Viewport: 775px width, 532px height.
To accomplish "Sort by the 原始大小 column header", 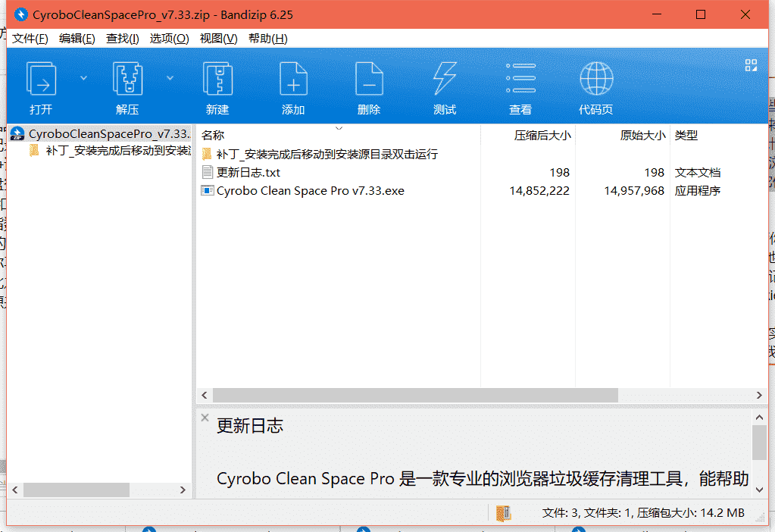I will coord(642,136).
